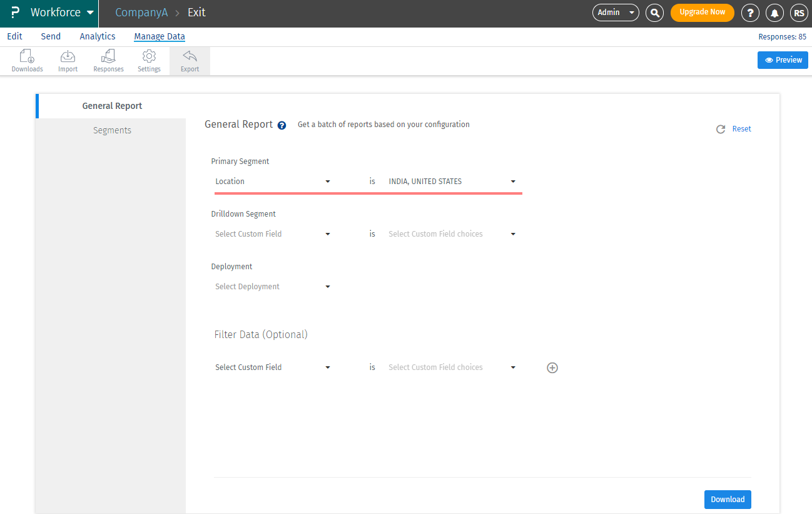
Task: Select the Export icon
Action: click(189, 60)
